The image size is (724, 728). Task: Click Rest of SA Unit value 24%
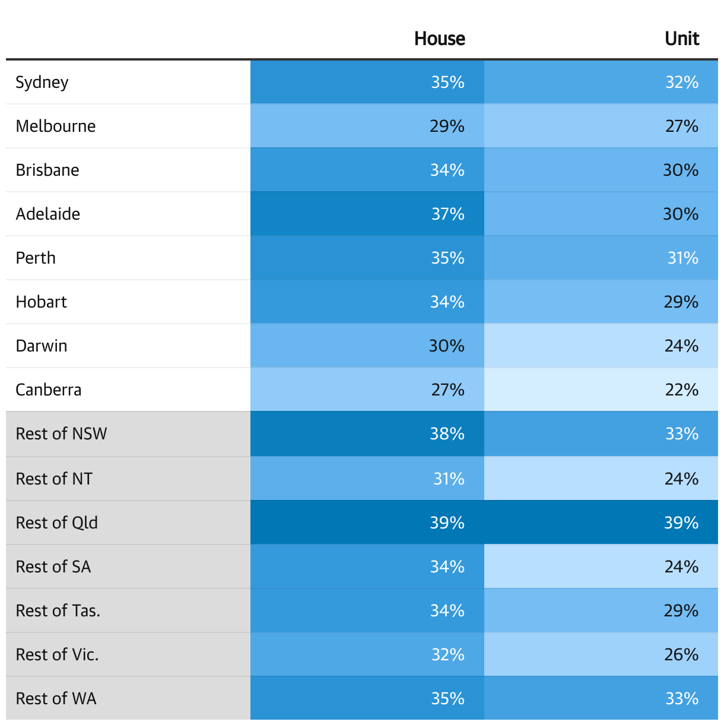tap(681, 566)
